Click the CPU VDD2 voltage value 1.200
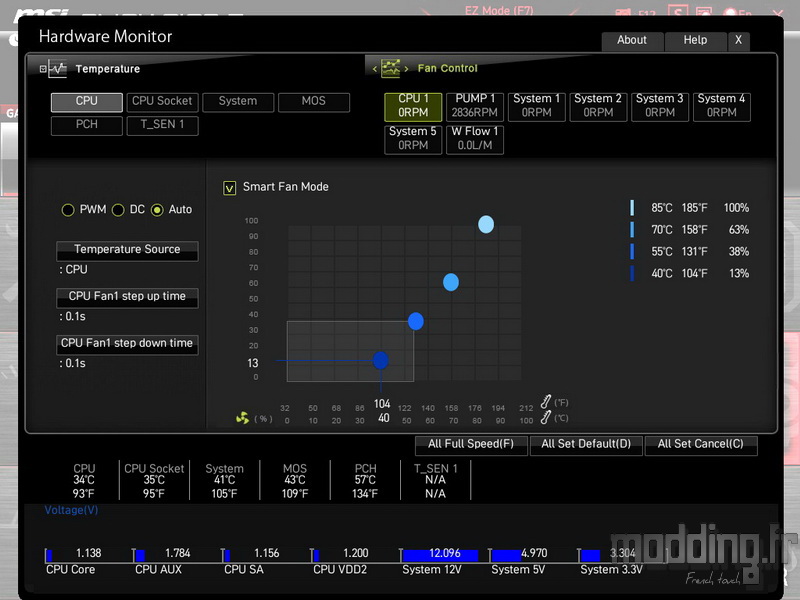 click(356, 554)
